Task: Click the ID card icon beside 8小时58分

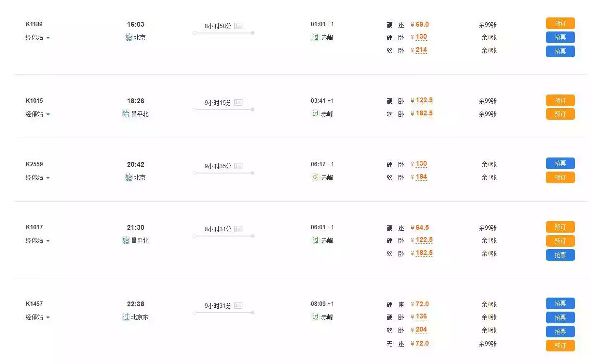Action: click(x=238, y=26)
